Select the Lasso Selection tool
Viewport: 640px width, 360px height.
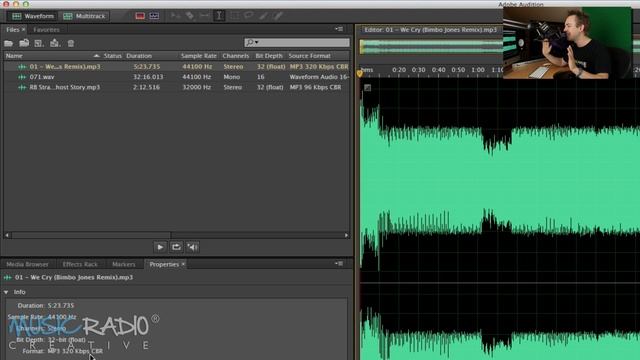pos(249,16)
